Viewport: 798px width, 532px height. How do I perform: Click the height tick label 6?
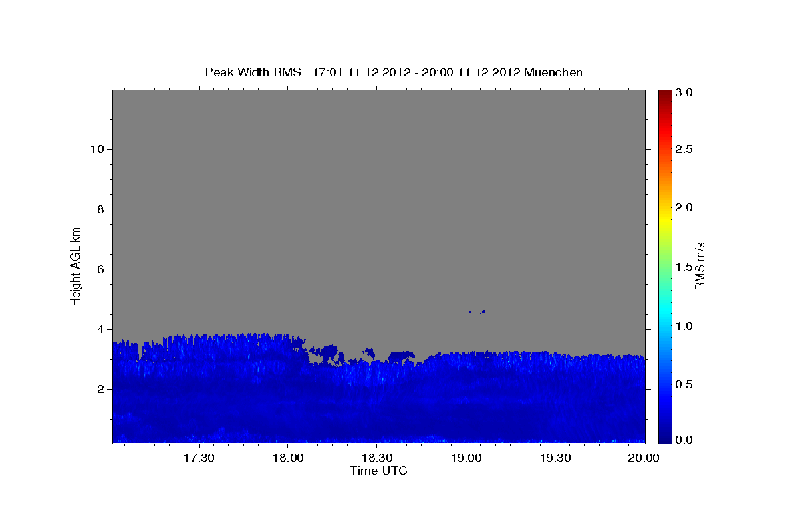coord(100,269)
